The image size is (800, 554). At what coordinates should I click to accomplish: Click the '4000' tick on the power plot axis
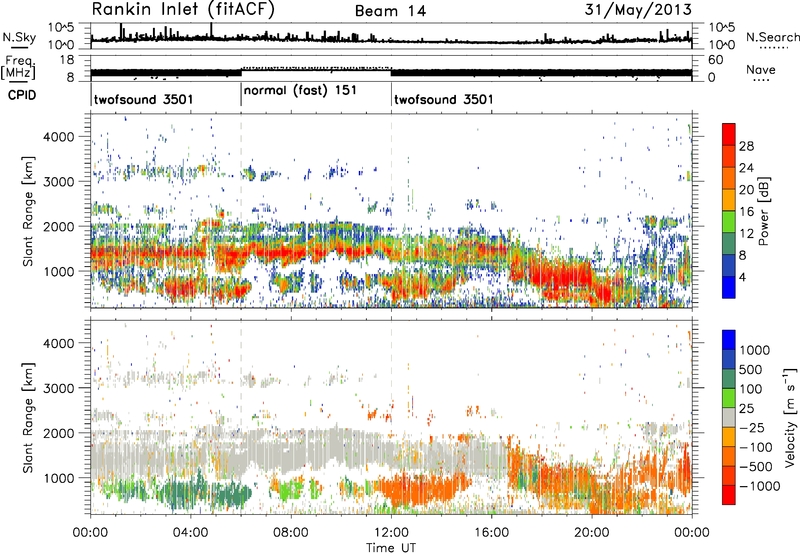(x=59, y=137)
